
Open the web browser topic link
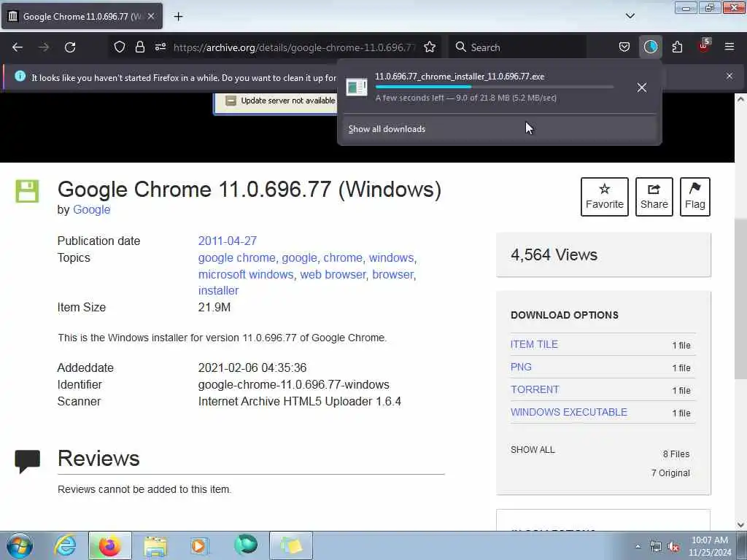333,274
